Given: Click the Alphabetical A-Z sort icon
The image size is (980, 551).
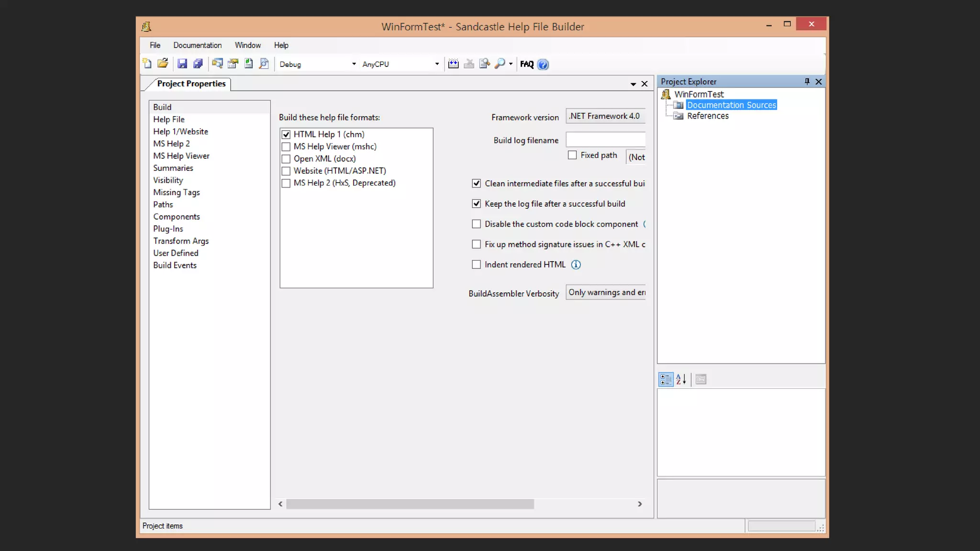Looking at the screenshot, I should [681, 379].
